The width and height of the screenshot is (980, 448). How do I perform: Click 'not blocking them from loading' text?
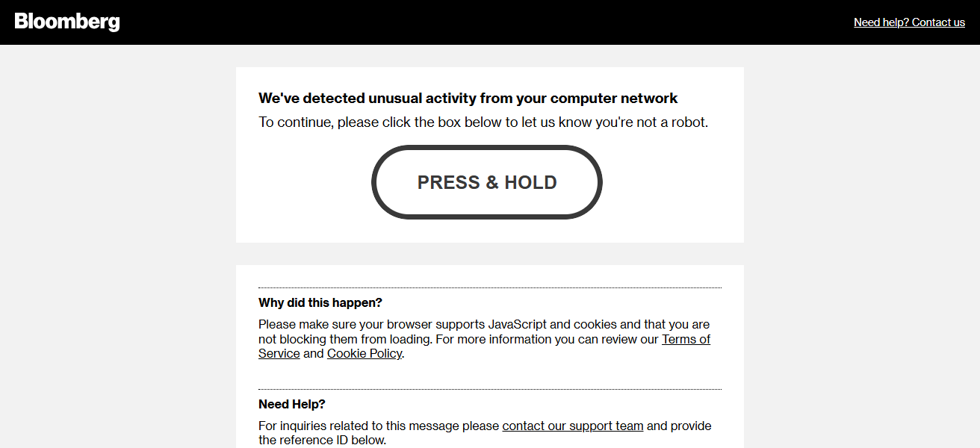(x=344, y=339)
